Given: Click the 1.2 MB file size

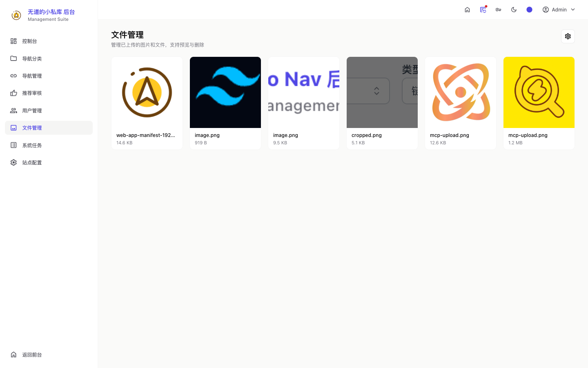Looking at the screenshot, I should click(x=515, y=143).
